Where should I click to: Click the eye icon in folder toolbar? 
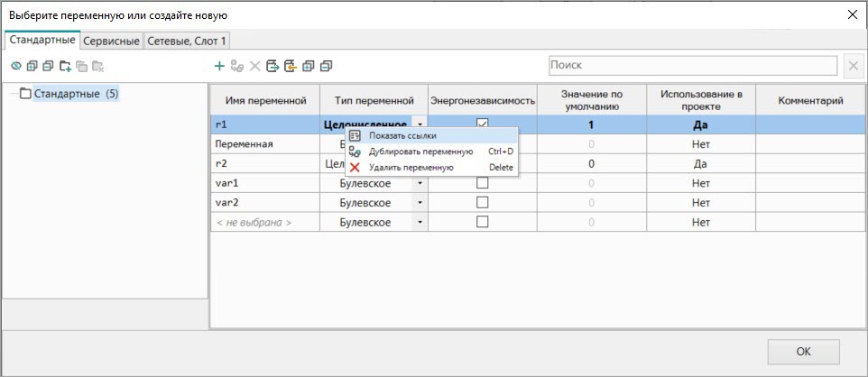pyautogui.click(x=15, y=66)
